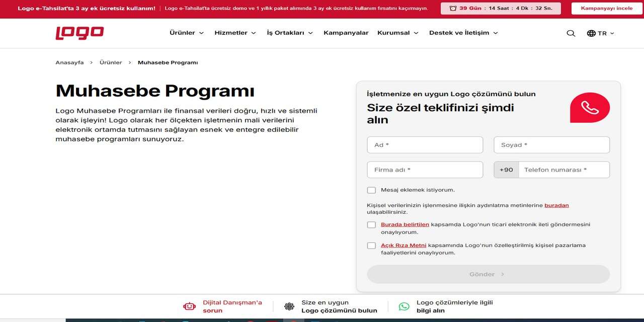The image size is (644, 322).
Task: Tick the ticari elektronik ileti consent checkbox
Action: (371, 225)
